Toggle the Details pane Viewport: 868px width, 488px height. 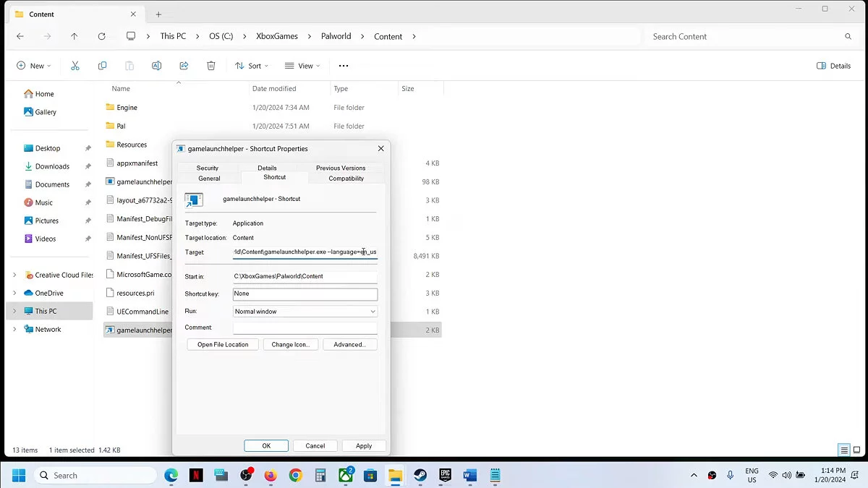pyautogui.click(x=833, y=66)
